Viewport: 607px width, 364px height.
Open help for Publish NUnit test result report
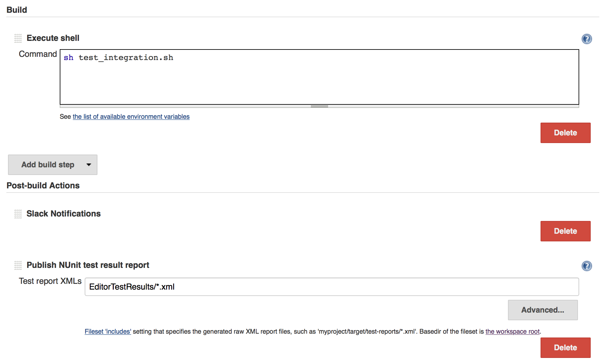587,266
